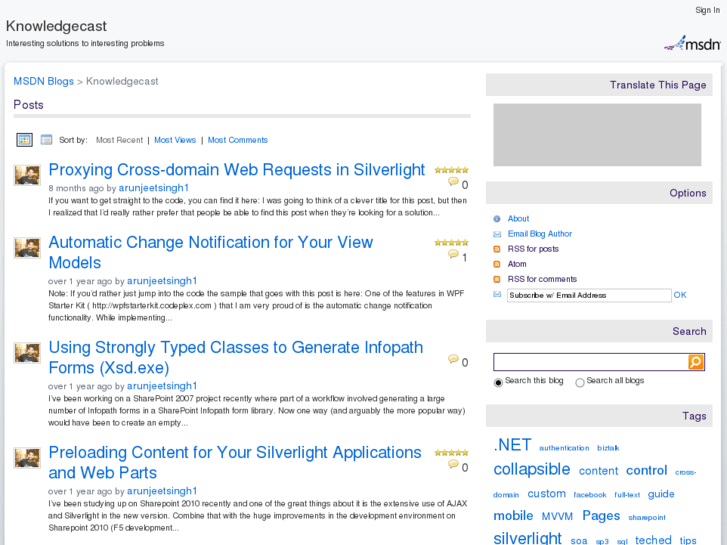Click the Sign In link
Image resolution: width=727 pixels, height=545 pixels.
click(x=707, y=10)
